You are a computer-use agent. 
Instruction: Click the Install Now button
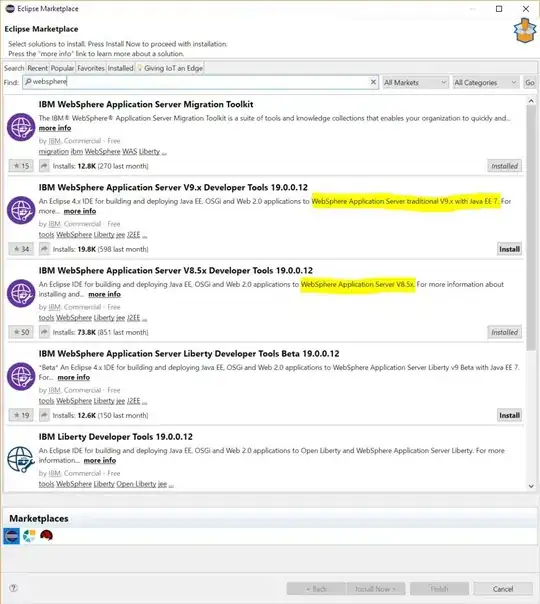tap(375, 589)
